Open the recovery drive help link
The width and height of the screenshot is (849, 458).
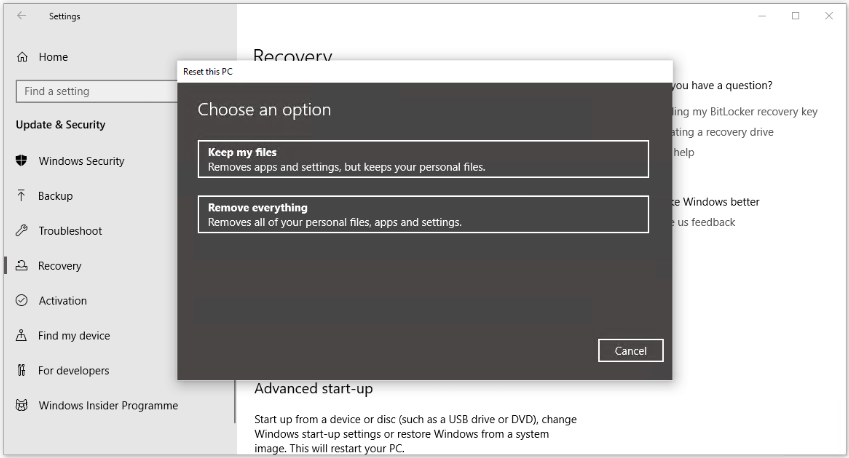(x=723, y=132)
